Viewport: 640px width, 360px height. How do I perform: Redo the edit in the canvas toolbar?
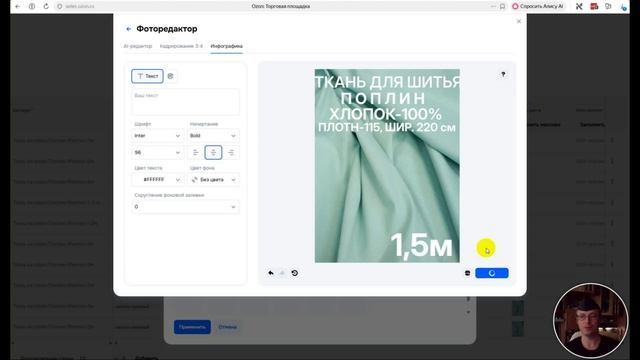click(x=282, y=273)
